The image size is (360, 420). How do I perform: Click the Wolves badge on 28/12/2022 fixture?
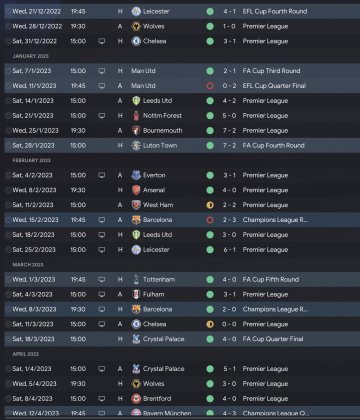pos(136,26)
